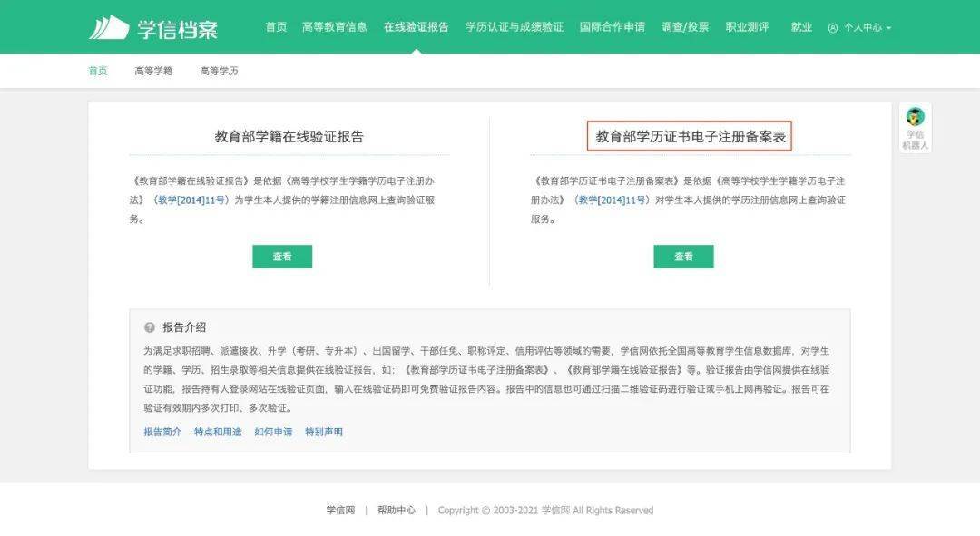Screen dimensions: 980x536
Task: Switch to the 高等学历 tab
Action: click(x=219, y=71)
